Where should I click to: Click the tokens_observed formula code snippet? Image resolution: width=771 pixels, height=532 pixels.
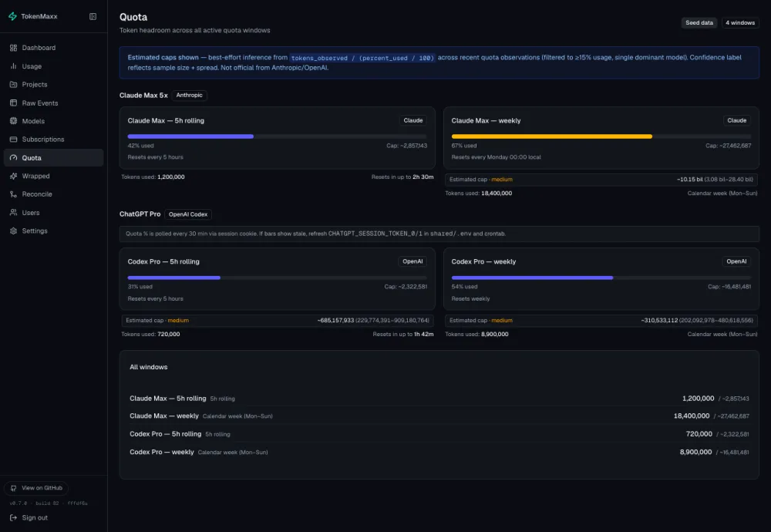pos(362,58)
